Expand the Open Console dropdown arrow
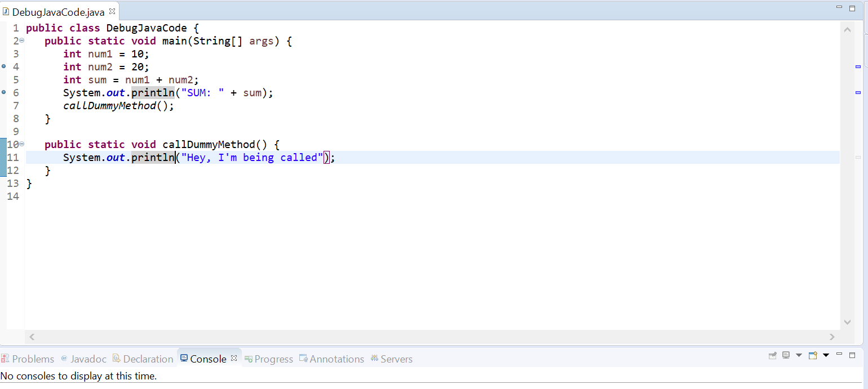Image resolution: width=868 pixels, height=389 pixels. click(826, 355)
